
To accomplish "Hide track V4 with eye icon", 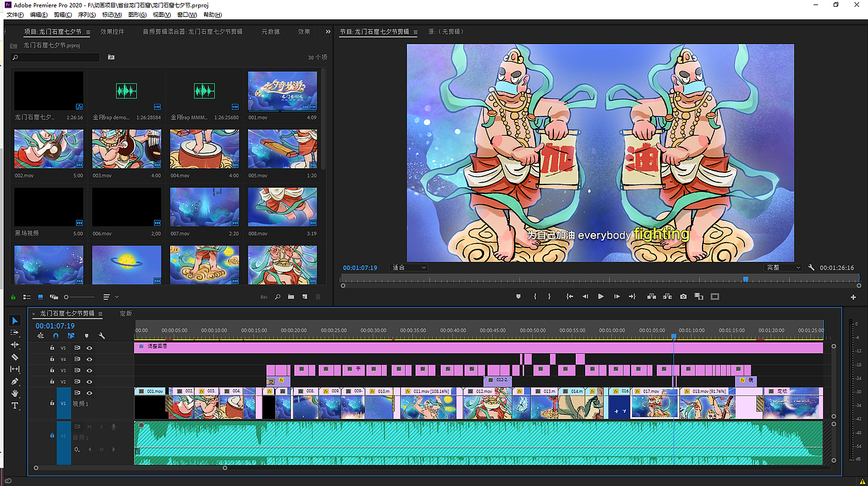I will [x=89, y=359].
